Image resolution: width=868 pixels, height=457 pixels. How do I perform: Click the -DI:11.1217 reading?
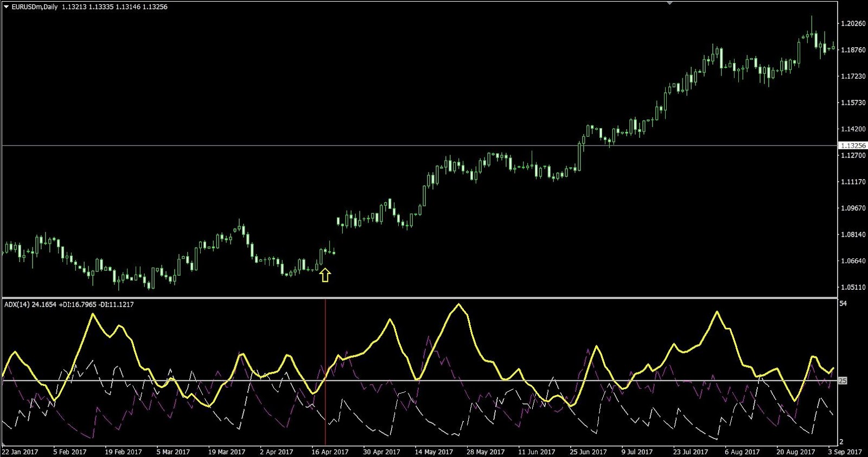click(x=116, y=304)
